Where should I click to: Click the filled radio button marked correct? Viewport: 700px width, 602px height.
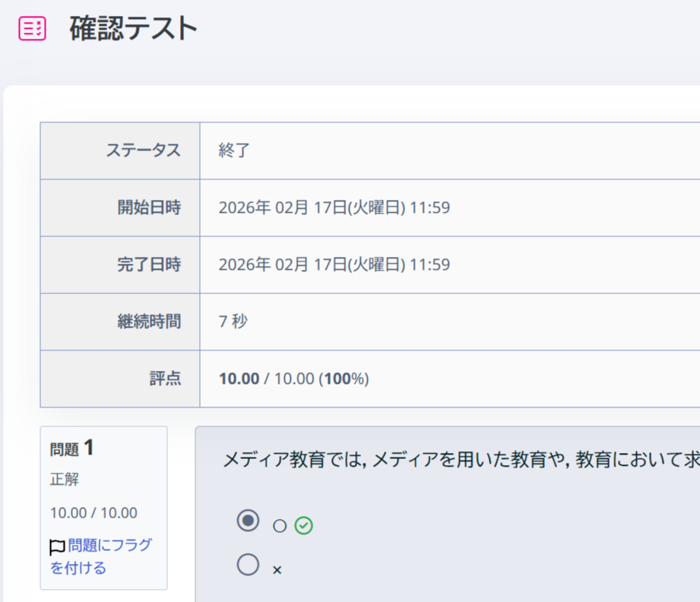tap(249, 521)
